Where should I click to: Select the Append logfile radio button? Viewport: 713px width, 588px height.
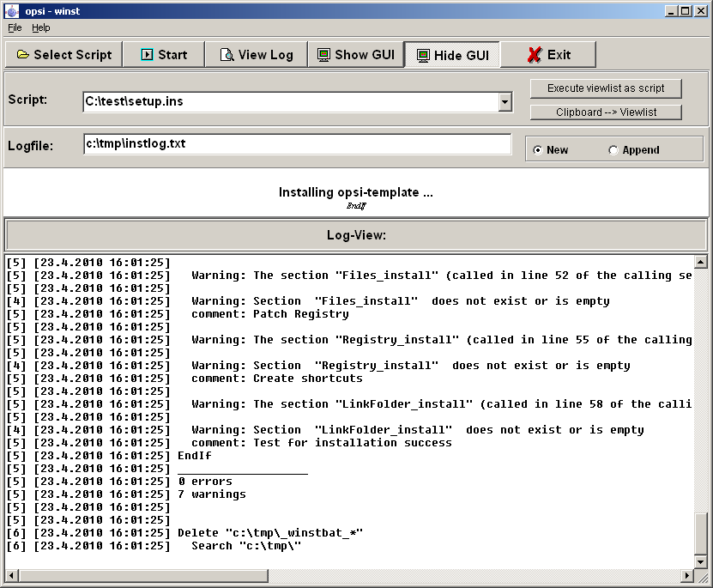pyautogui.click(x=613, y=150)
